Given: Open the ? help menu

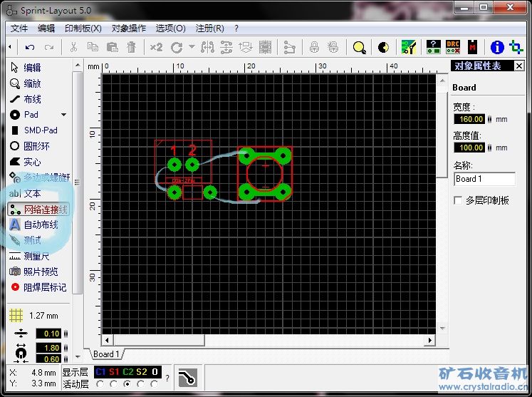Looking at the screenshot, I should (x=236, y=29).
